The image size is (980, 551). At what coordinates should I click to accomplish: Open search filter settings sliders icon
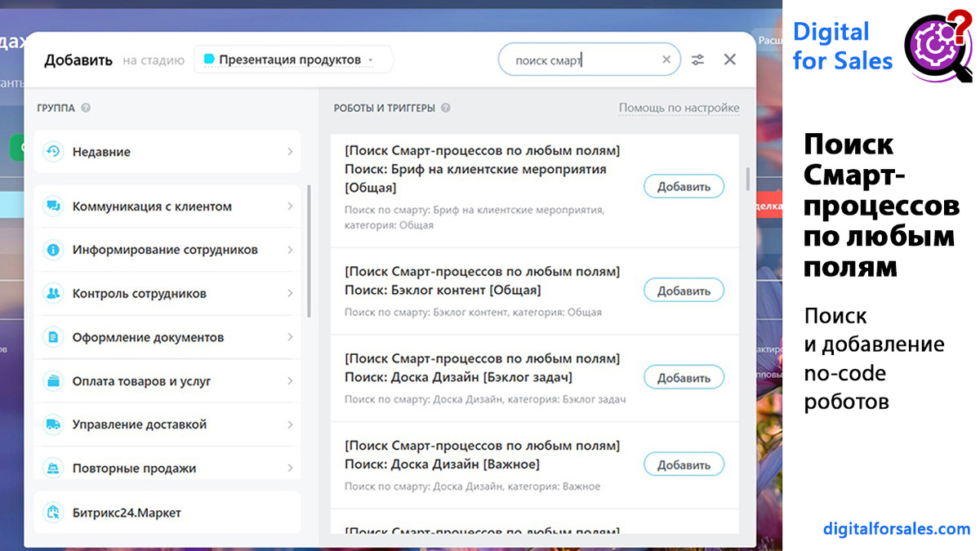pos(697,60)
